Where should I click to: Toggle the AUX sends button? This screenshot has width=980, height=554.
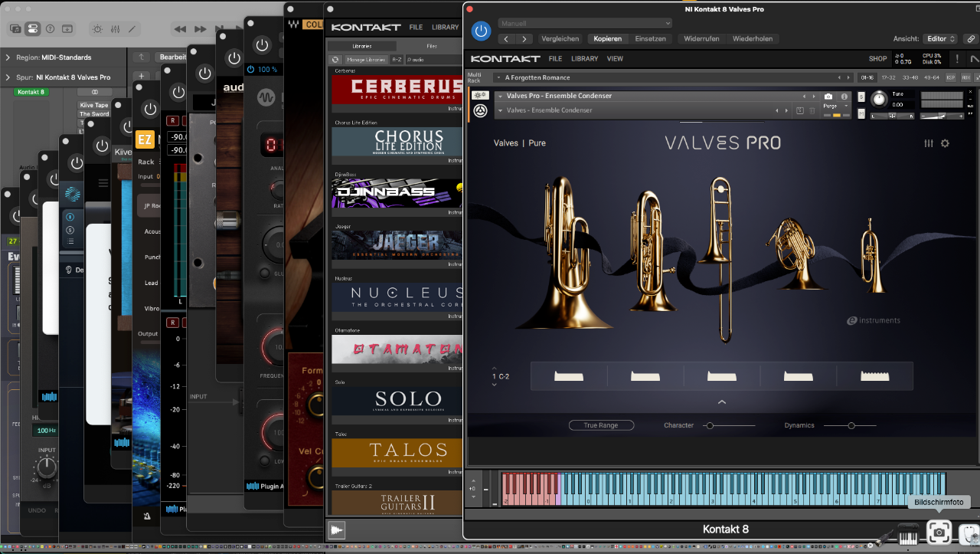click(966, 77)
